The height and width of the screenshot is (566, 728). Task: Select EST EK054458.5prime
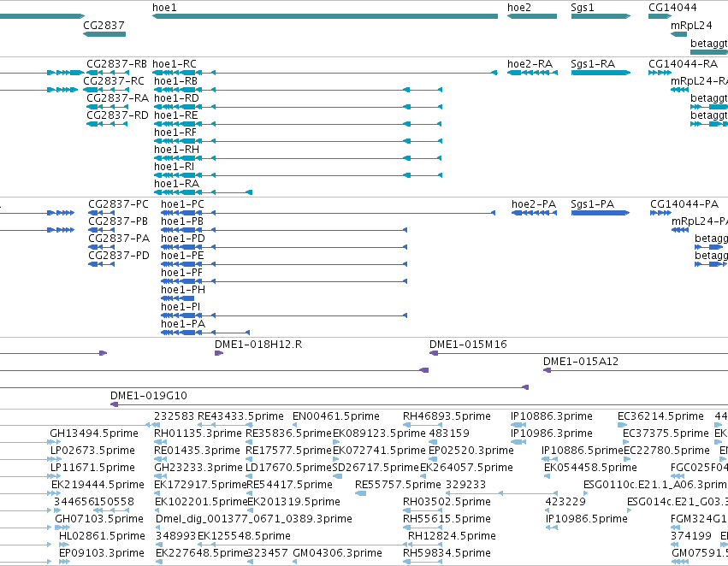point(590,469)
